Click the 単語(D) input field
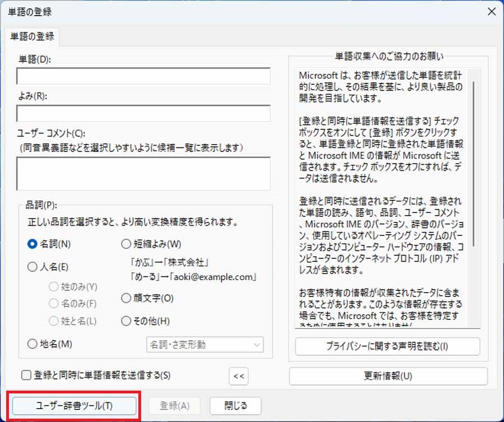 (x=143, y=76)
